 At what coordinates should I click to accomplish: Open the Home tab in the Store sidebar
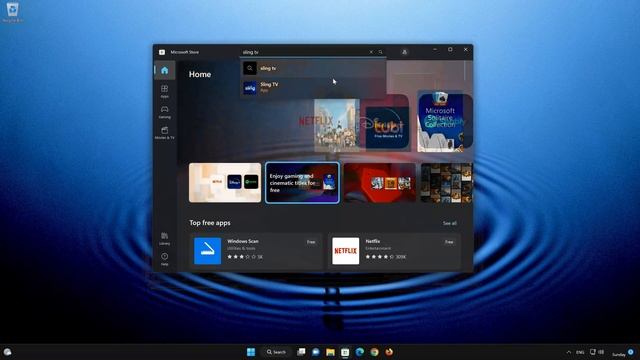coord(164,70)
